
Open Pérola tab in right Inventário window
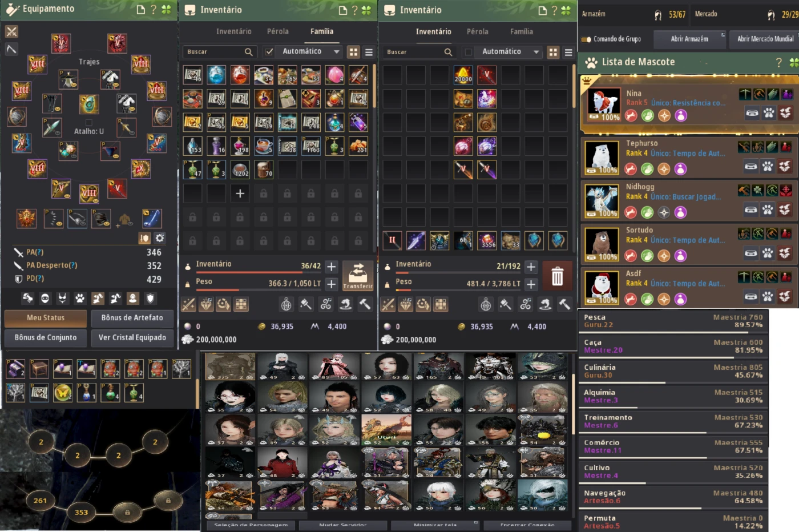point(478,32)
